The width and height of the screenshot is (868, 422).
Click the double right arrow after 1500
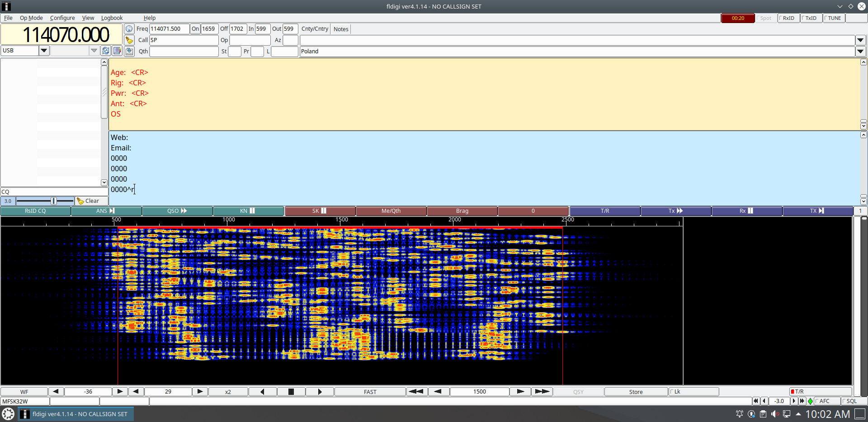tap(542, 392)
